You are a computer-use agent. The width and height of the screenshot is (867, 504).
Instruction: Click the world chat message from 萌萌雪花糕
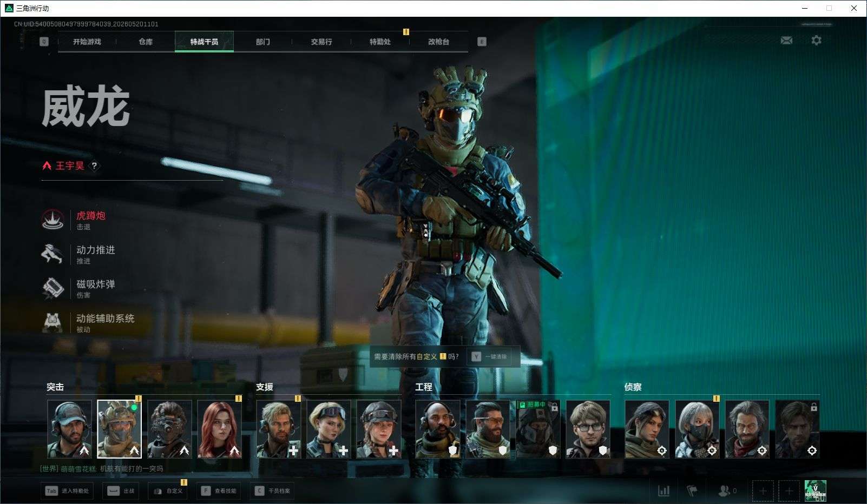(x=102, y=469)
